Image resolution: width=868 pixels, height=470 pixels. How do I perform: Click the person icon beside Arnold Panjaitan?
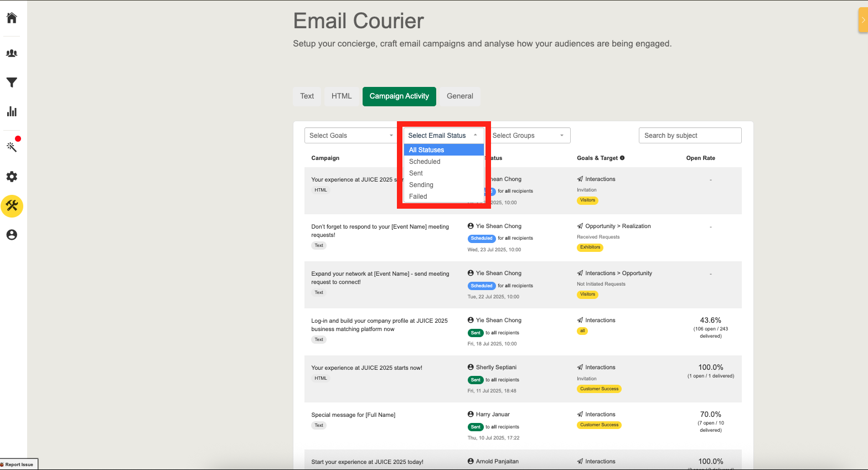pos(471,461)
